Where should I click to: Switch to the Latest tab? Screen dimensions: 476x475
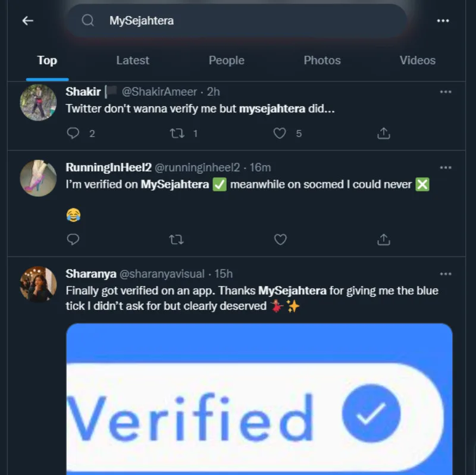[133, 61]
